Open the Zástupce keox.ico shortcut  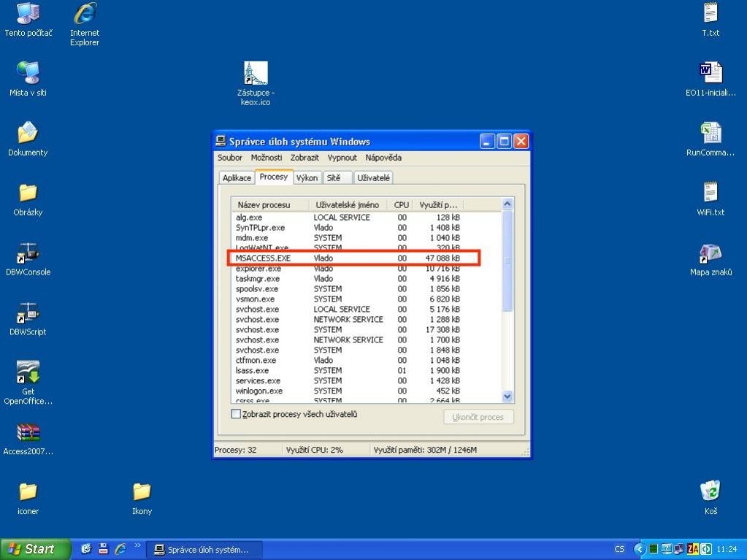pos(256,74)
